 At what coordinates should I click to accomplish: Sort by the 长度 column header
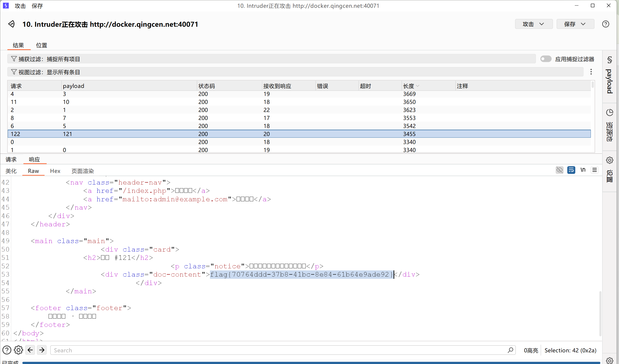tap(408, 86)
